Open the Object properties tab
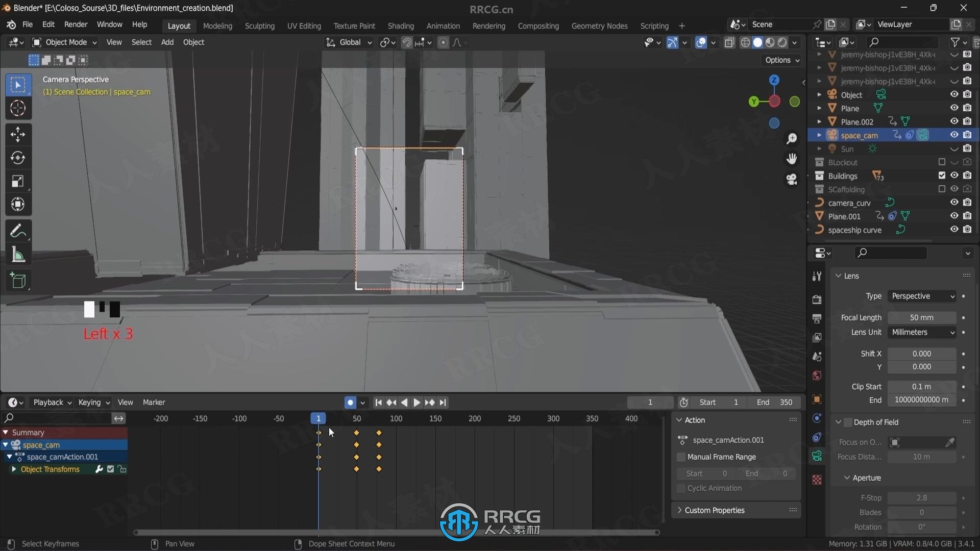The width and height of the screenshot is (980, 551). pos(817,399)
